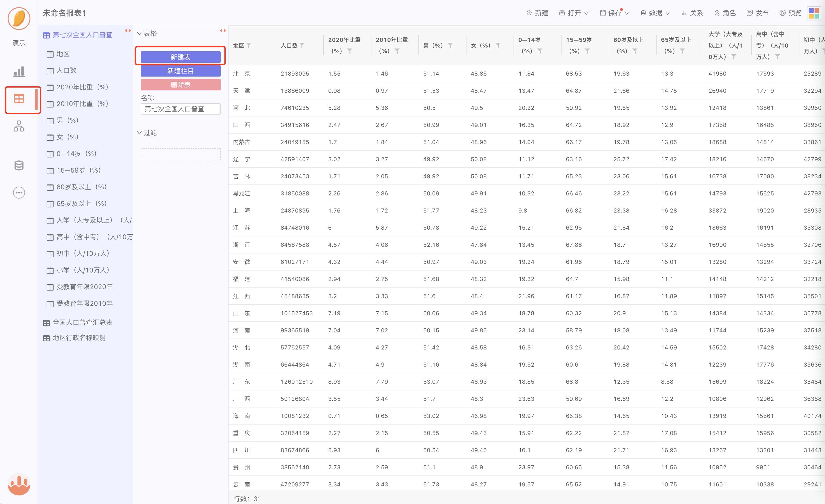
Task: Collapse the field list panel arrows
Action: [128, 30]
